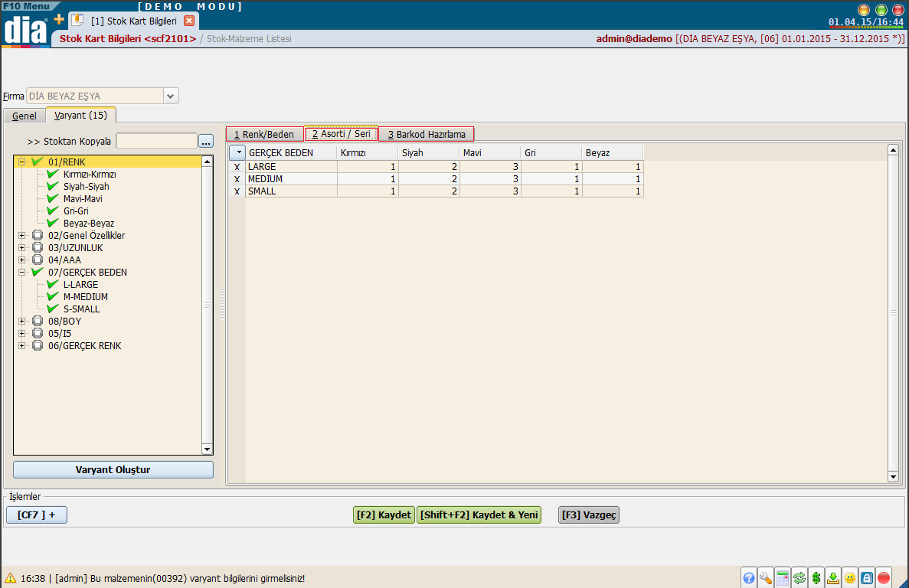Image resolution: width=909 pixels, height=588 pixels.
Task: Check the 03/UZUNLUK box
Action: (x=38, y=247)
